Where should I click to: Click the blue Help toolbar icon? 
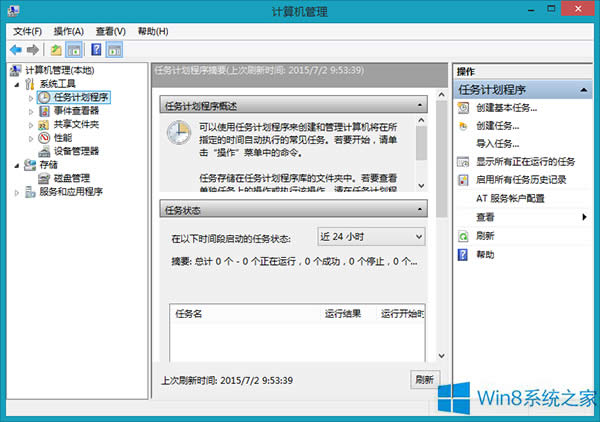point(96,50)
